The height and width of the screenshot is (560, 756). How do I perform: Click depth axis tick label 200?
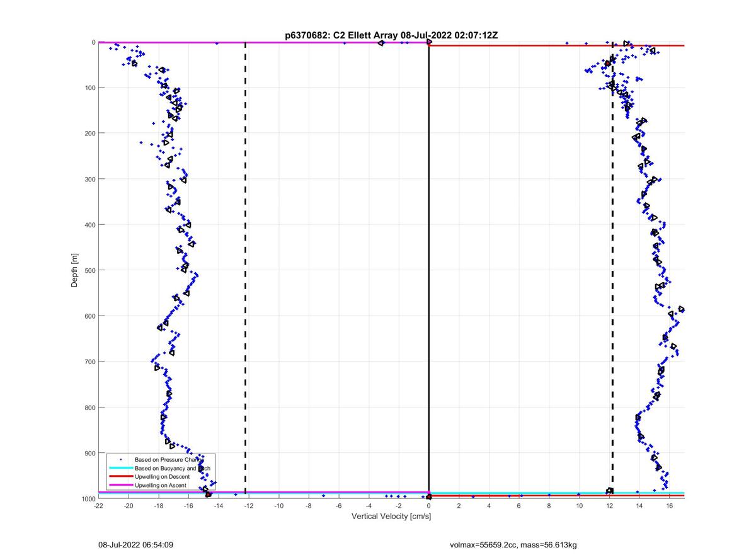coord(89,133)
